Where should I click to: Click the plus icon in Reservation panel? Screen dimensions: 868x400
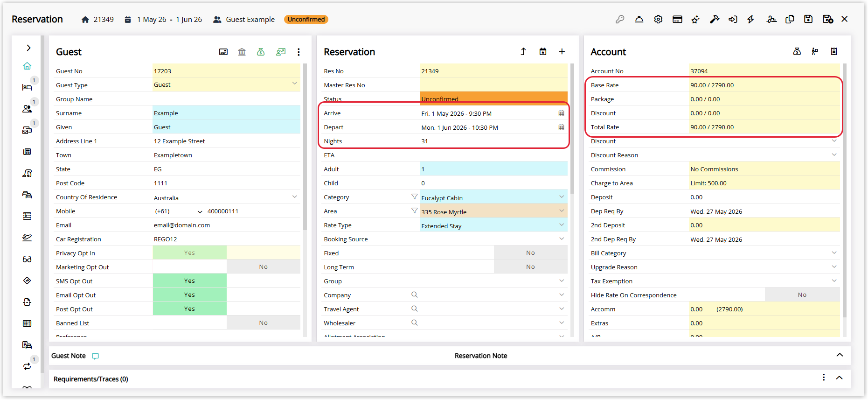562,51
